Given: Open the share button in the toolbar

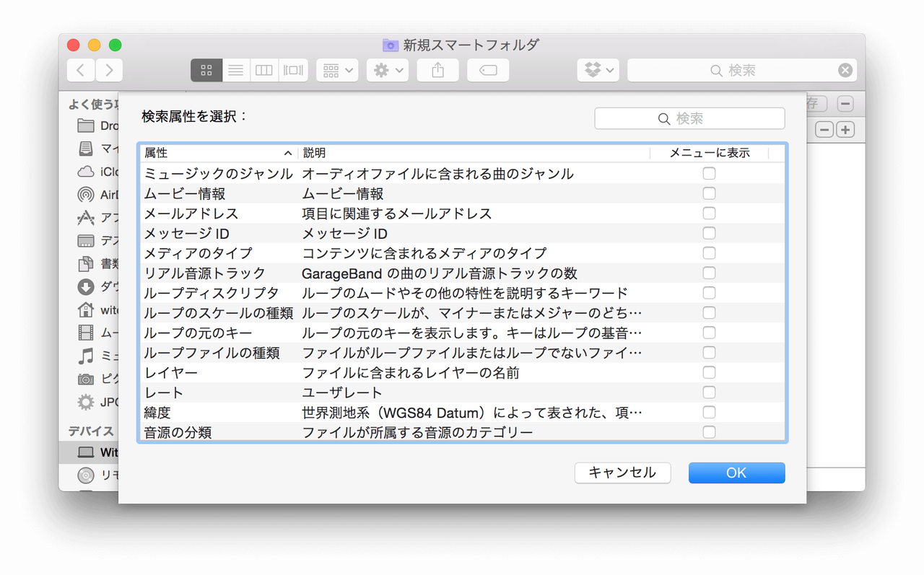Looking at the screenshot, I should click(437, 70).
